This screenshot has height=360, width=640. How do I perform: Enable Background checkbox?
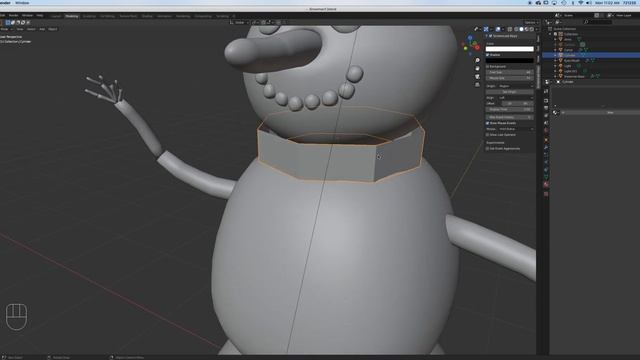[487, 66]
